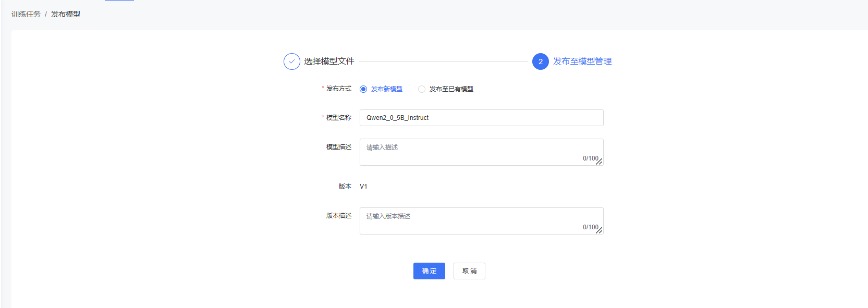Click resize grip icon of 版本描述 textarea
Image resolution: width=868 pixels, height=308 pixels.
coord(600,230)
